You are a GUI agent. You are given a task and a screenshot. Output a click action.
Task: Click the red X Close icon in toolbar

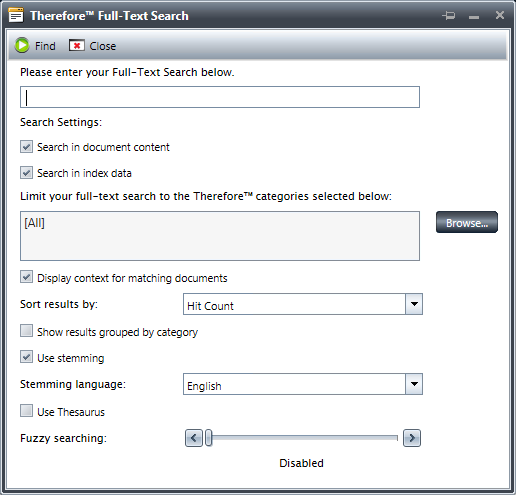click(77, 45)
